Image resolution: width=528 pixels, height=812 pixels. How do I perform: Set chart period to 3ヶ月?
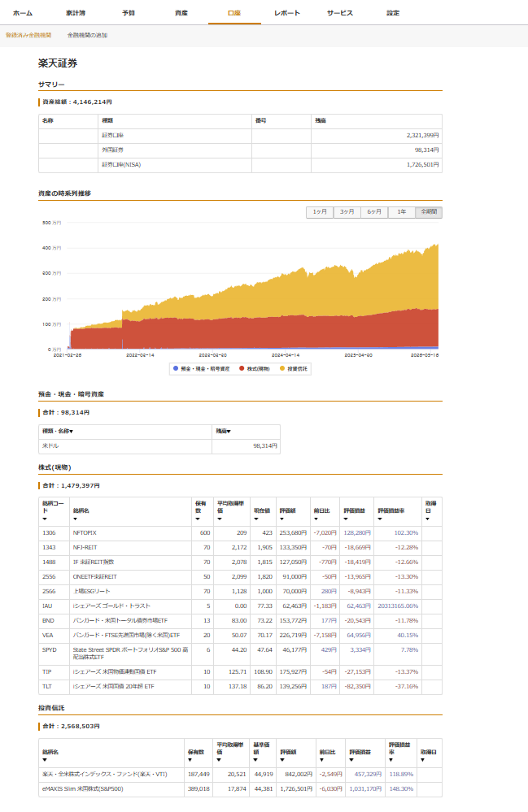(347, 212)
